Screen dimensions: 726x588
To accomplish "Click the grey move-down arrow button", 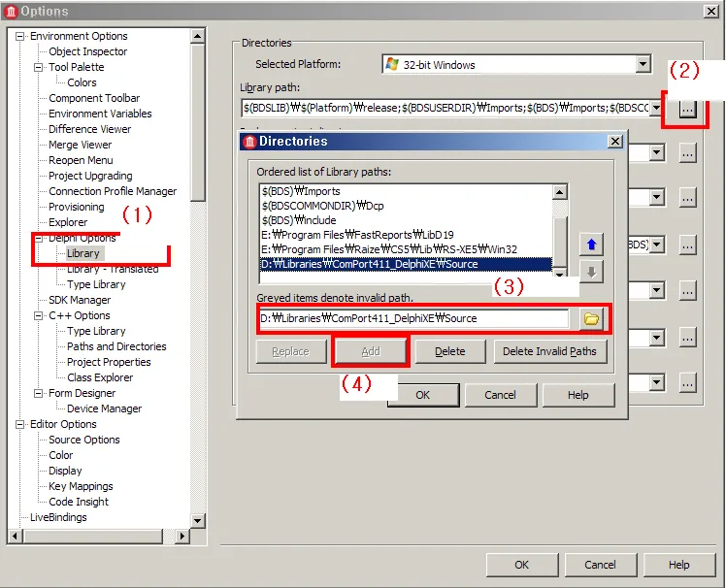I will pyautogui.click(x=591, y=272).
